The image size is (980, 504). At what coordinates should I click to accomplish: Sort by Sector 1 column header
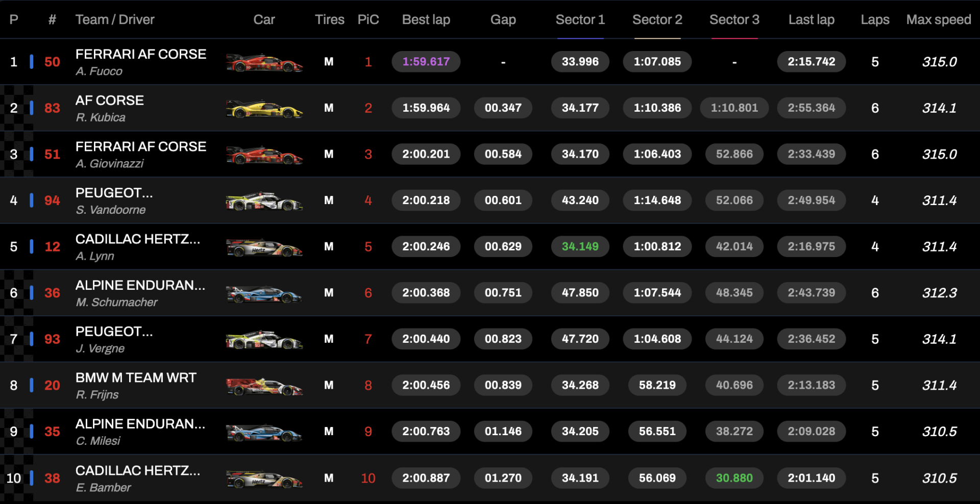(580, 20)
